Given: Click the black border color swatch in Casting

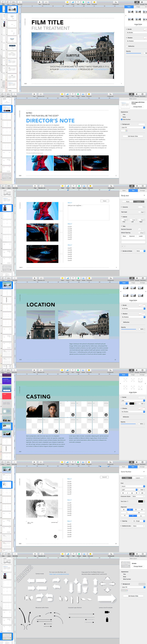Looking at the screenshot, I should click(132, 403).
